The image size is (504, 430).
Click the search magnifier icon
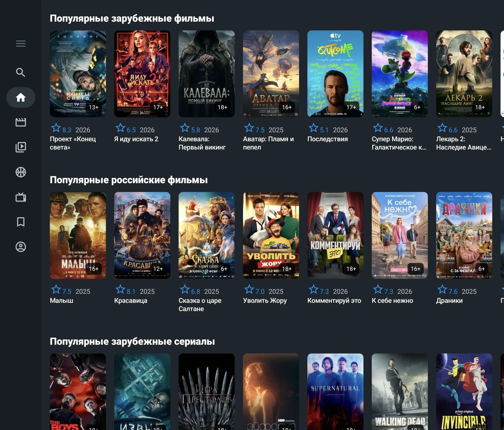click(x=21, y=72)
